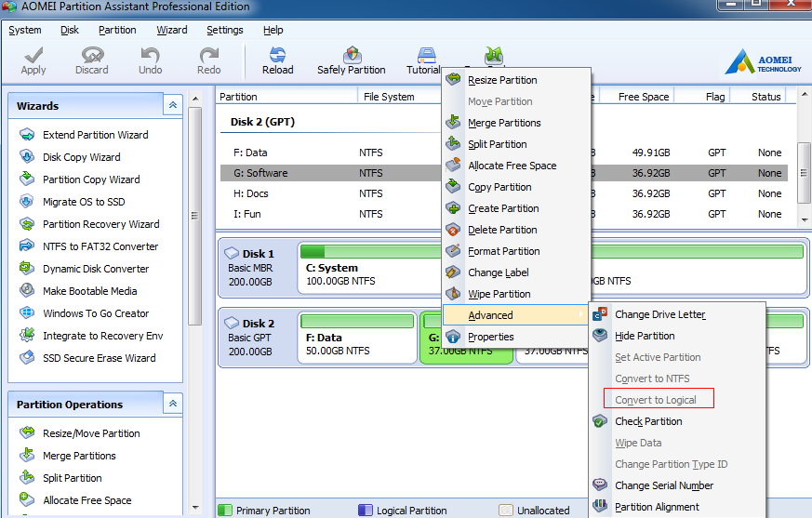The height and width of the screenshot is (518, 812).
Task: Open Migrate OS to SSD icon
Action: coord(27,202)
